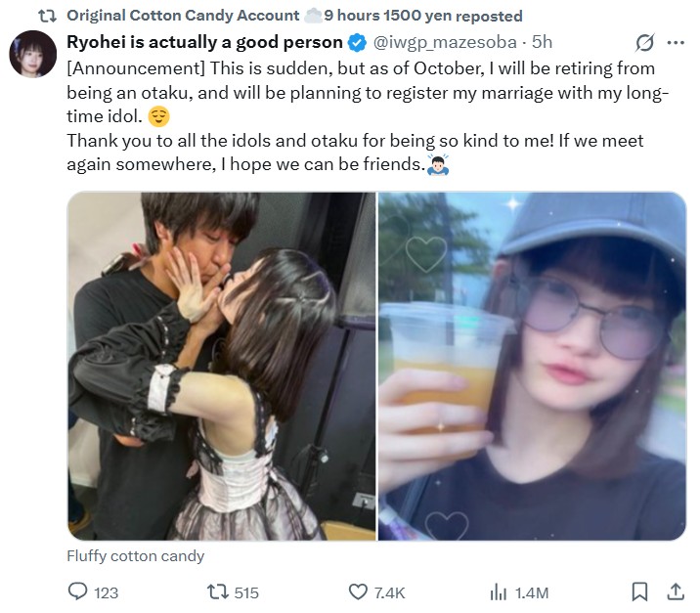This screenshot has width=700, height=613.
Task: Click the tweet announcement text body
Action: click(x=368, y=116)
